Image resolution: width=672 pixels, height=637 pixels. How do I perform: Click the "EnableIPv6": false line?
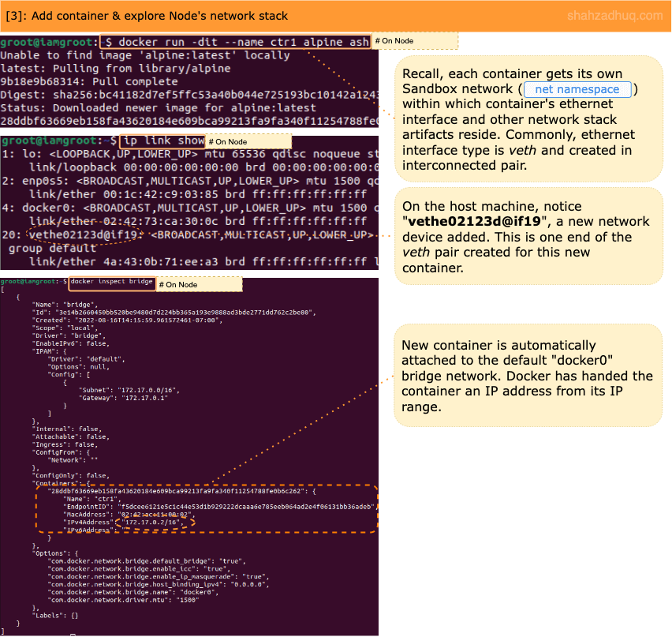click(71, 343)
